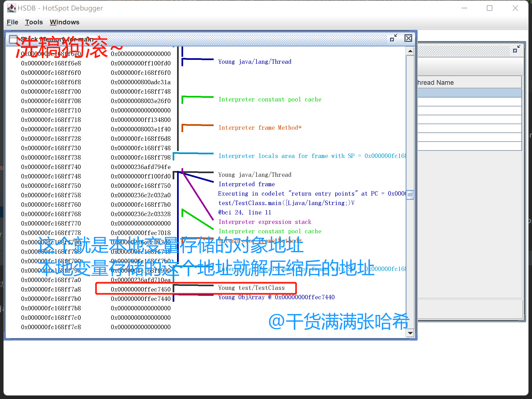Close the HSDB HotSpot Debugger window
This screenshot has height=399, width=532.
(x=515, y=8)
